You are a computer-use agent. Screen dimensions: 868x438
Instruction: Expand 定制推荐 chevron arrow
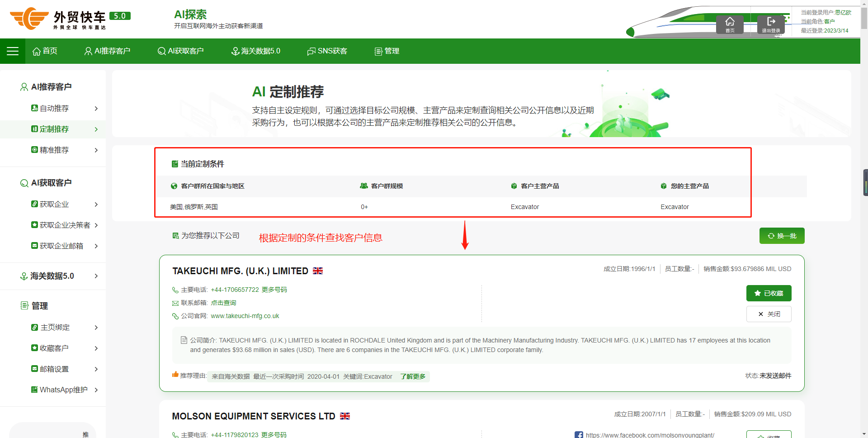coord(96,129)
